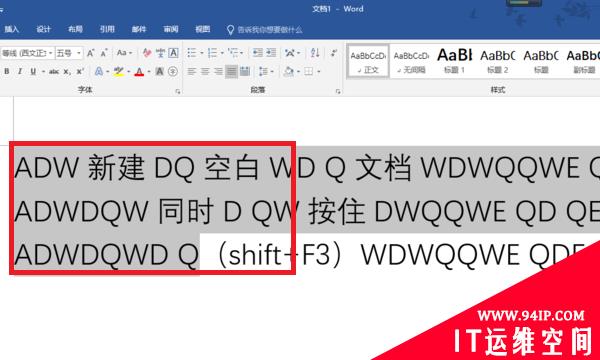Viewport: 600px width, 360px height.
Task: Increase font size with grow font icon
Action: pyautogui.click(x=91, y=53)
